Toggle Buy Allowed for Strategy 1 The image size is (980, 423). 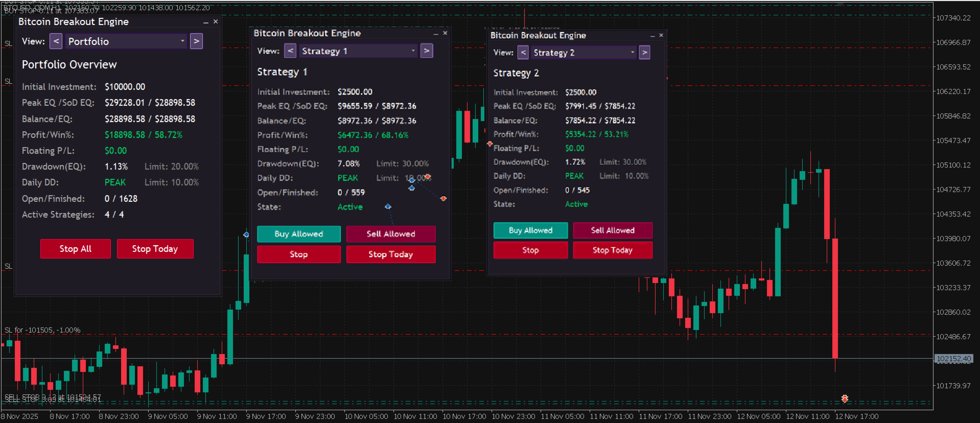[x=299, y=234]
